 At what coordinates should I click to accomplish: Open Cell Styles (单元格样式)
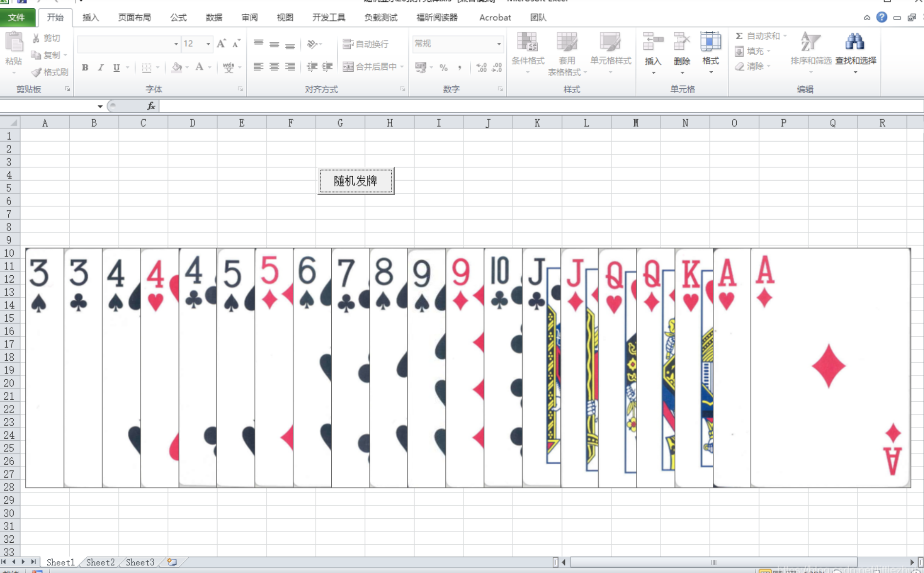pyautogui.click(x=610, y=53)
